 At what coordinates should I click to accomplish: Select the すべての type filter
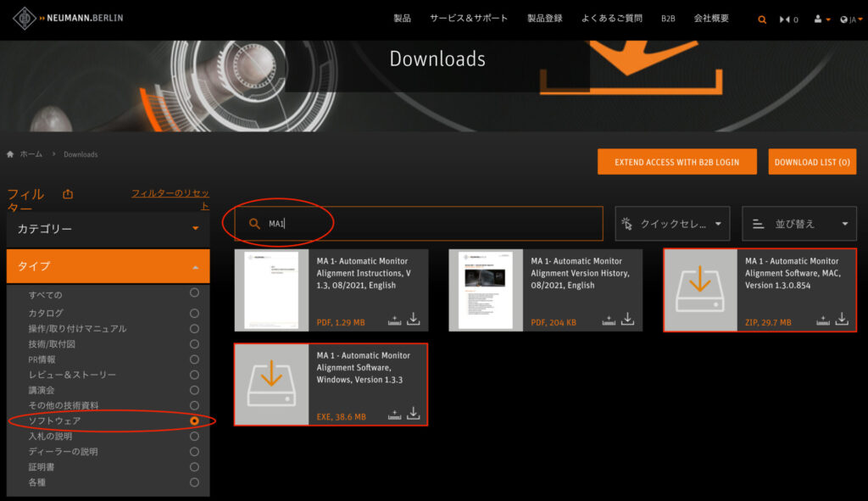(194, 292)
